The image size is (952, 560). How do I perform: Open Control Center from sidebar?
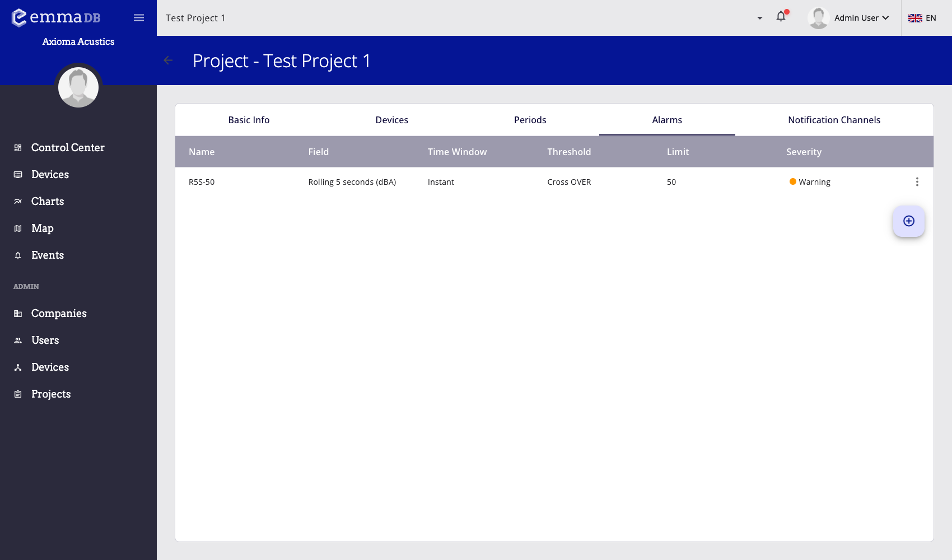click(68, 148)
